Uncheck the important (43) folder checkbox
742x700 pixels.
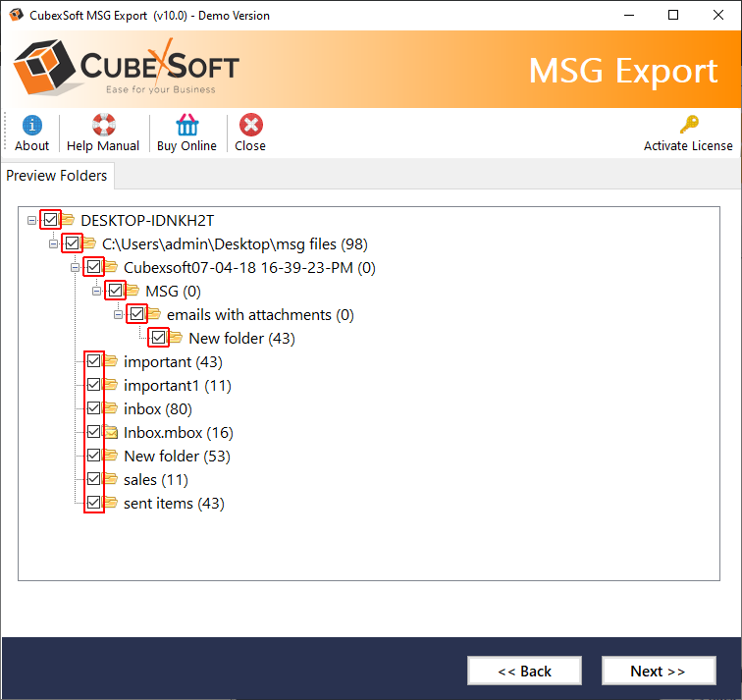[94, 361]
